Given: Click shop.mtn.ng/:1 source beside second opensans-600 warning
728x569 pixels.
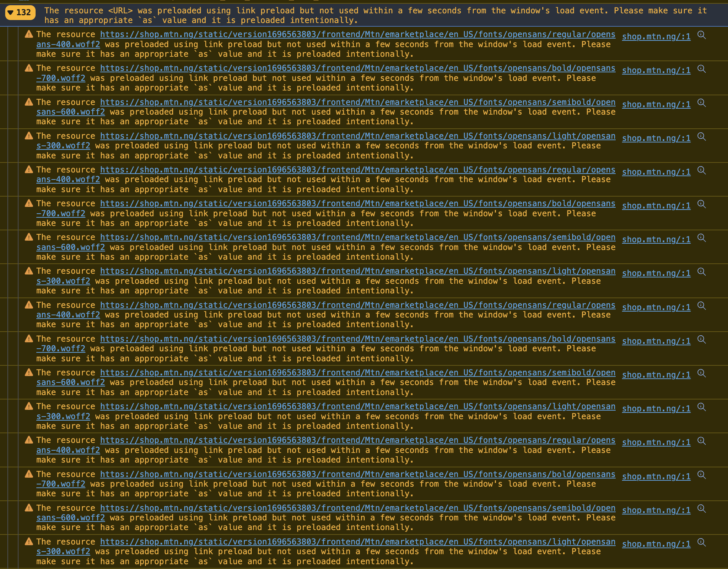Looking at the screenshot, I should (656, 239).
